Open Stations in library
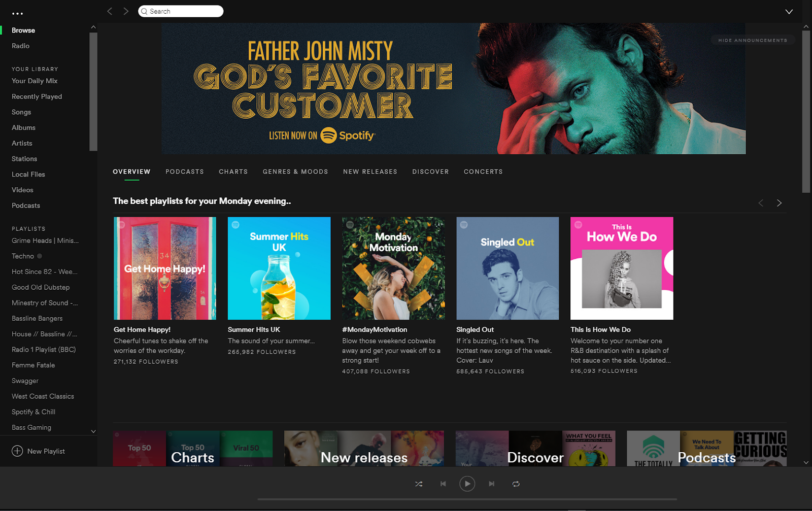This screenshot has width=812, height=511. [x=24, y=159]
